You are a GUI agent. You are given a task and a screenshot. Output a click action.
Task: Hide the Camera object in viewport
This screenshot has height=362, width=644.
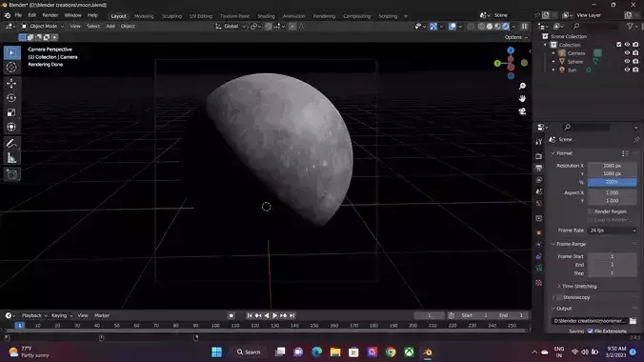627,53
